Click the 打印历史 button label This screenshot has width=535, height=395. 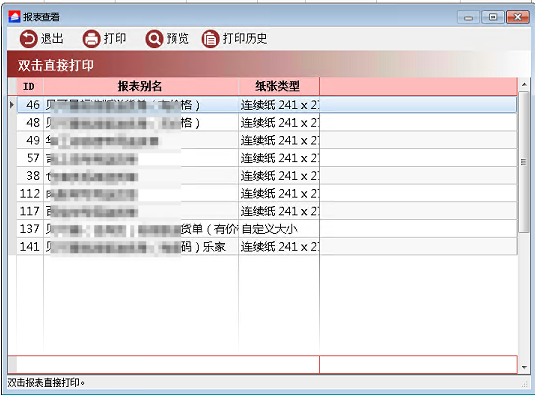[x=245, y=39]
